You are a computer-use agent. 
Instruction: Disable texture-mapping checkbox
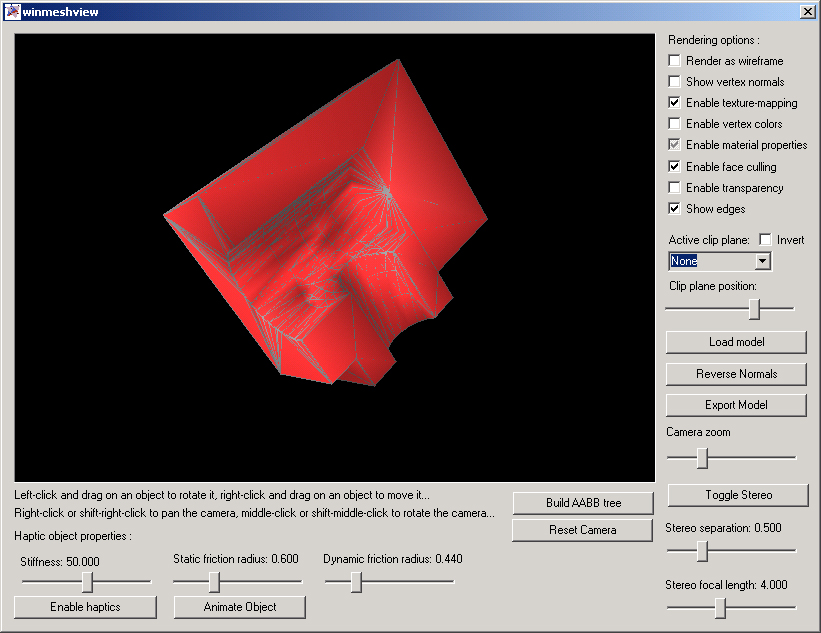675,103
